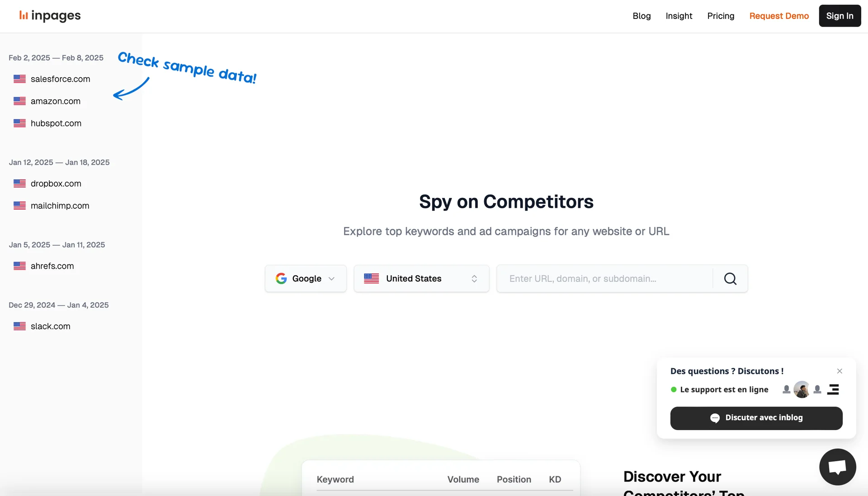Open amazon.com sample data
This screenshot has width=868, height=496.
click(x=55, y=101)
